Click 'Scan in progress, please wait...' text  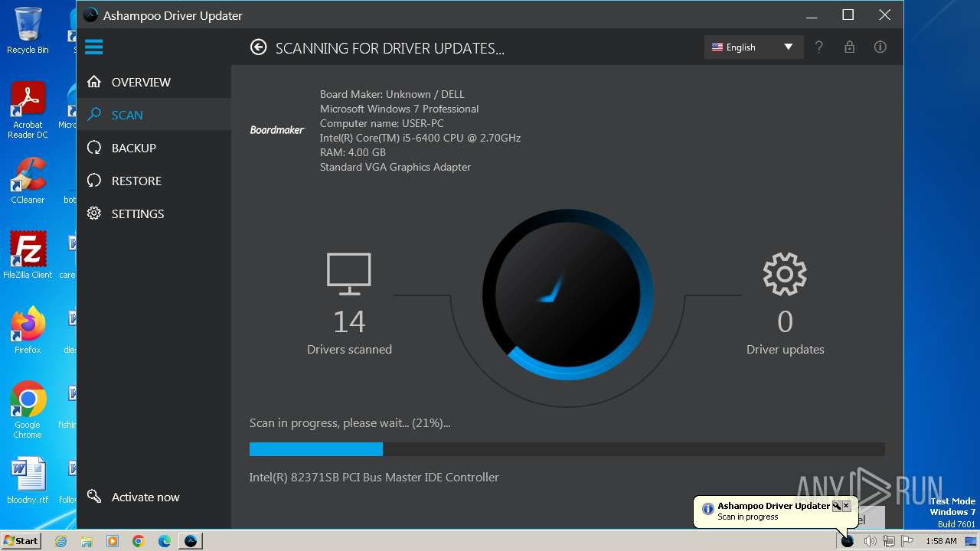coord(350,422)
